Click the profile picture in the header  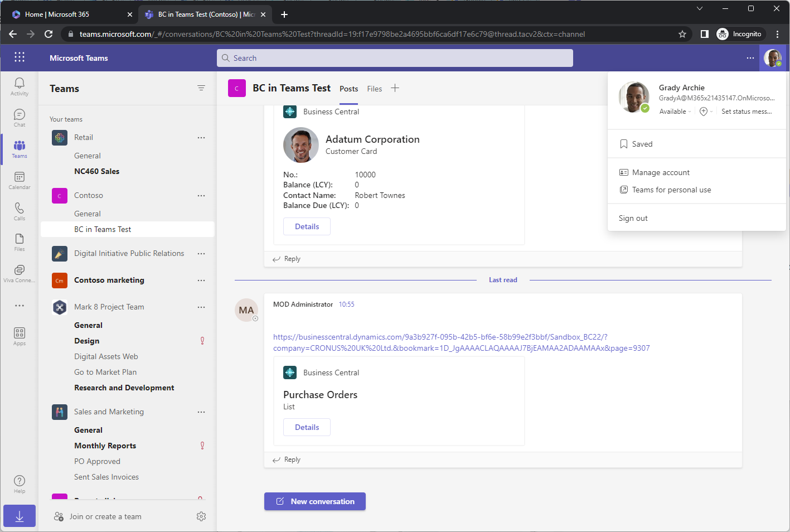[x=772, y=58]
